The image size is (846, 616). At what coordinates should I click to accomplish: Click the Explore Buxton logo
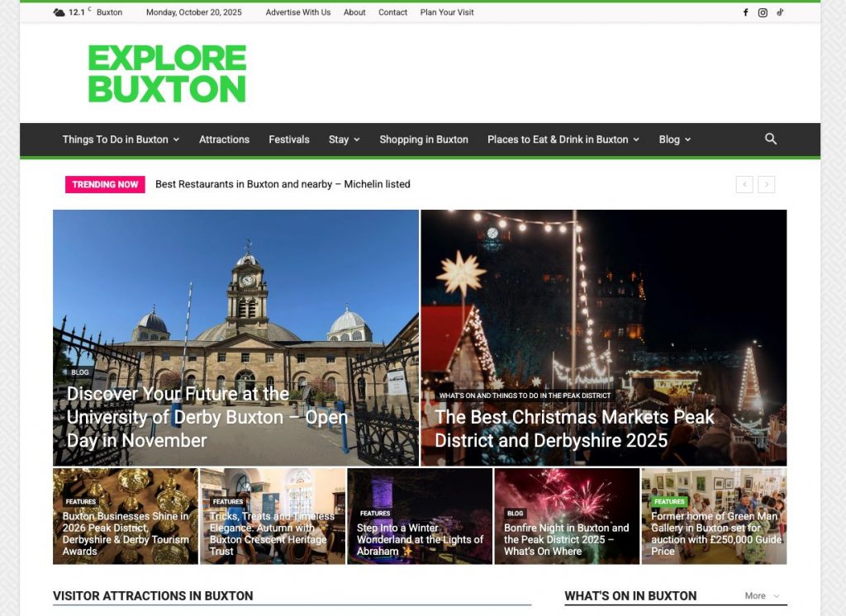(x=167, y=74)
